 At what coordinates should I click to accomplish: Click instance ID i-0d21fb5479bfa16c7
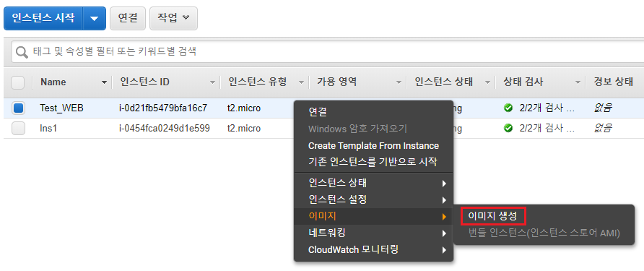(163, 108)
